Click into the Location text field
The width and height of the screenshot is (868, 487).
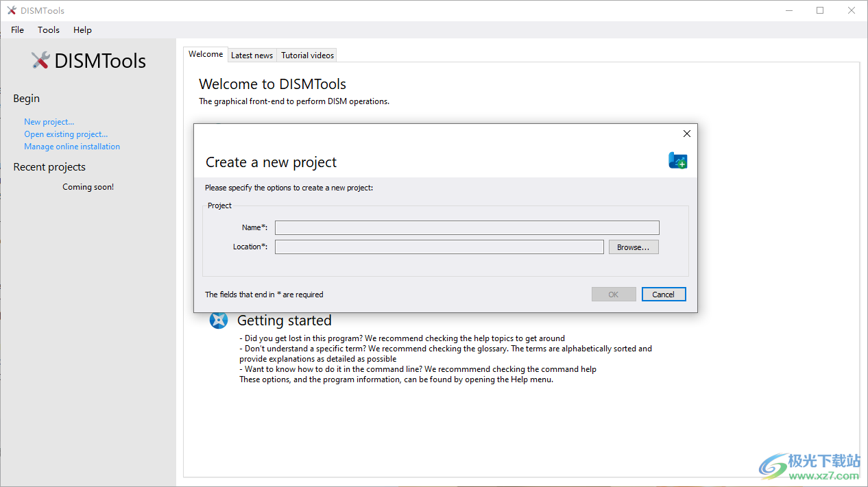click(439, 247)
